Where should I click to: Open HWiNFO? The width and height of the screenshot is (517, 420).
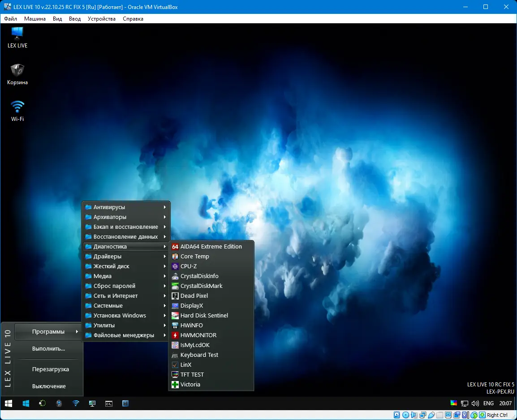click(211, 326)
